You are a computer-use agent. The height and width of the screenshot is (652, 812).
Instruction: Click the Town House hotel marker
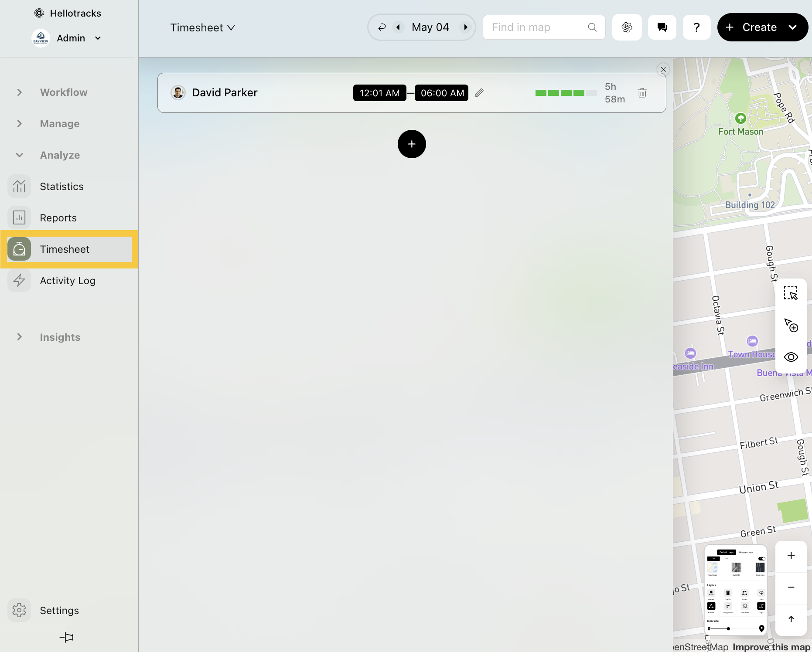click(x=752, y=341)
